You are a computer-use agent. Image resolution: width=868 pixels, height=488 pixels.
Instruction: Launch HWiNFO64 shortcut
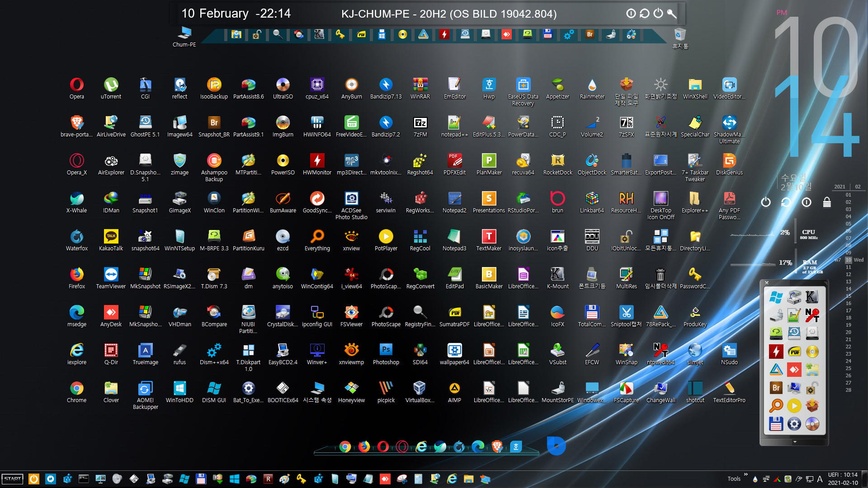317,126
